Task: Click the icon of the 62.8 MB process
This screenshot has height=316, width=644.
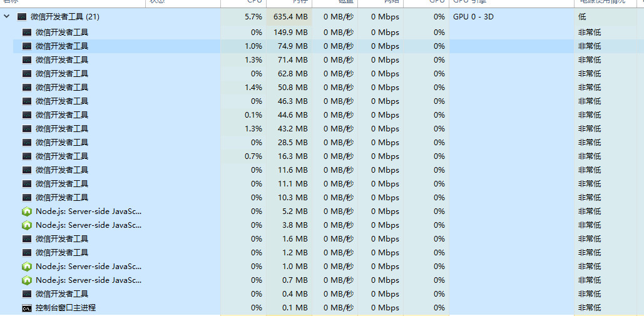Action: click(27, 73)
